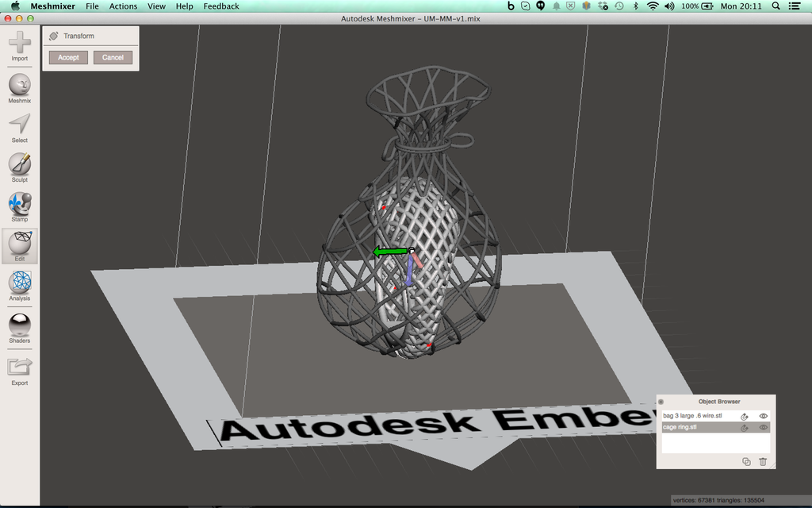
Task: Toggle visibility of bag 3 large .6 wire.stl
Action: 764,416
